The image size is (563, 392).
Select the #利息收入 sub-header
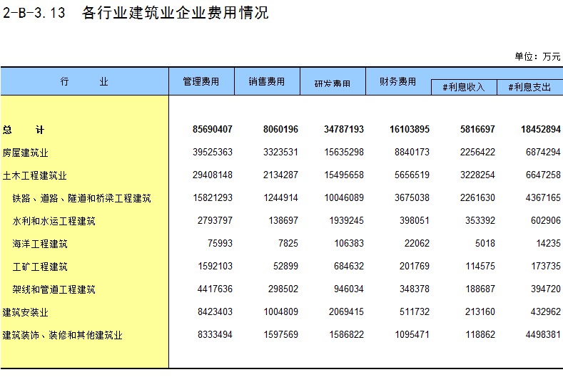(463, 87)
